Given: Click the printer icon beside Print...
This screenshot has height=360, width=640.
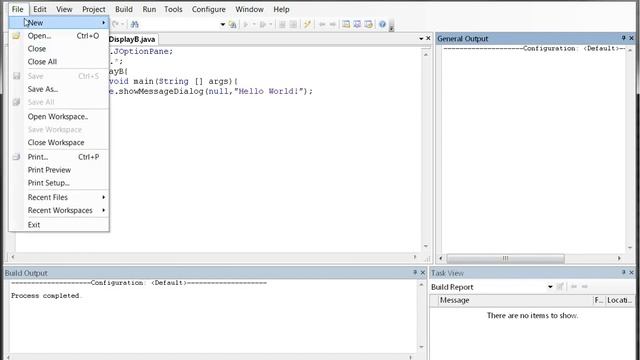Looking at the screenshot, I should [x=16, y=157].
